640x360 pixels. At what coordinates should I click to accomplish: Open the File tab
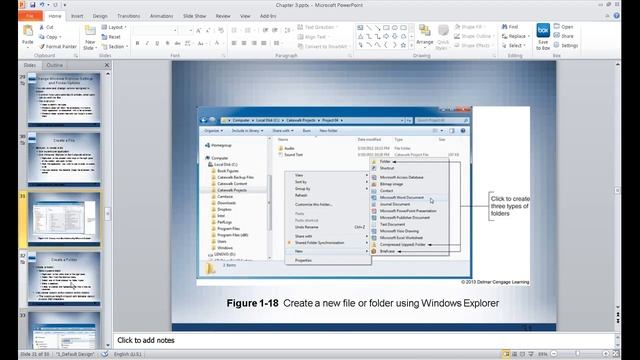coord(30,16)
